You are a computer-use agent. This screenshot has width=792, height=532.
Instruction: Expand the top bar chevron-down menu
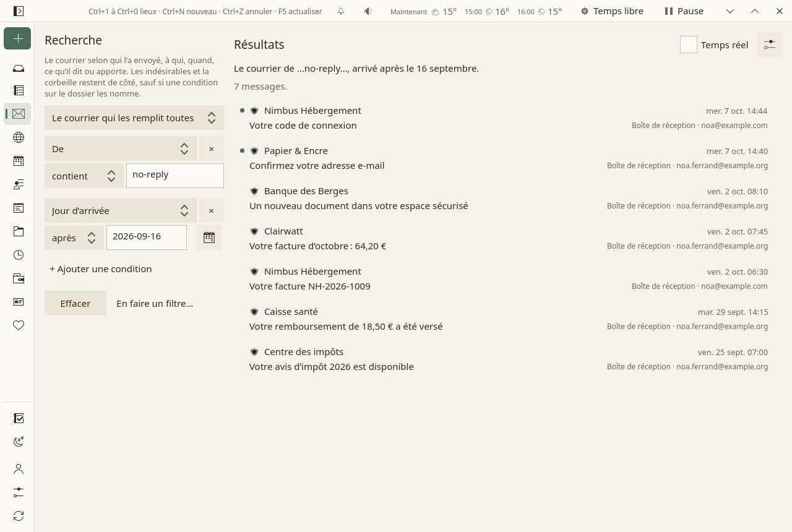pos(730,11)
